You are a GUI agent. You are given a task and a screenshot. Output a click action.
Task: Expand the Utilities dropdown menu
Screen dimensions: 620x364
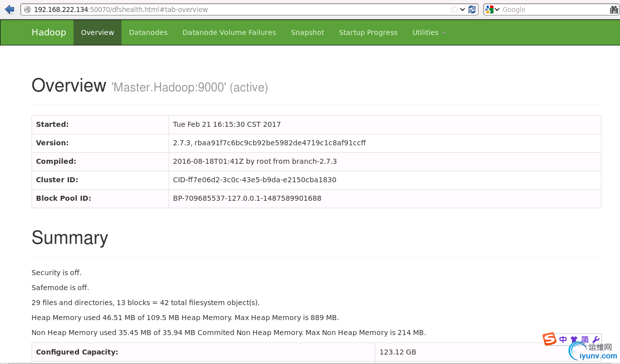click(x=428, y=32)
